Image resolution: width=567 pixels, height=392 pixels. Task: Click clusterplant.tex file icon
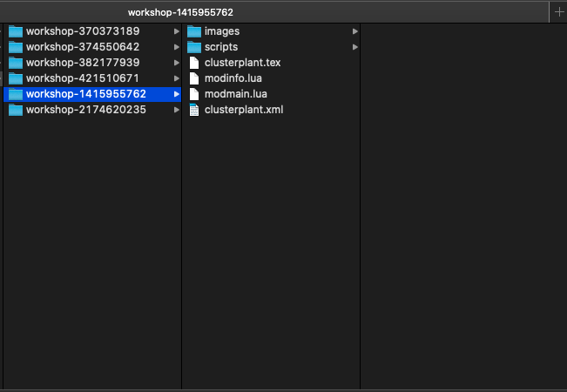click(194, 63)
